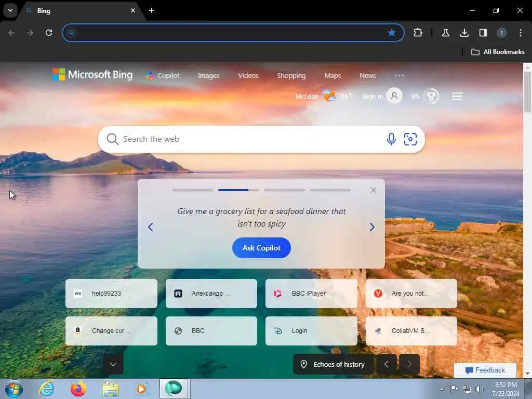Expand more Bing options ellipsis

click(x=400, y=75)
